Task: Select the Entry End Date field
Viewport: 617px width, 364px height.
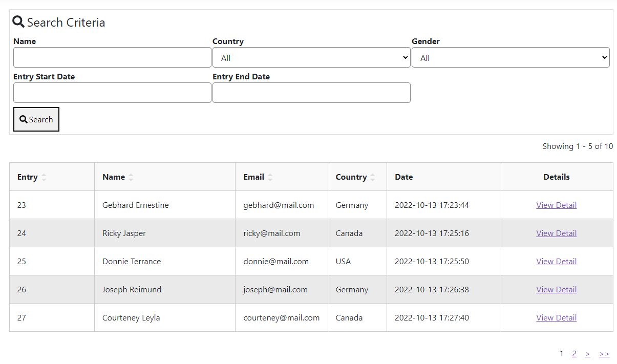Action: pos(311,93)
